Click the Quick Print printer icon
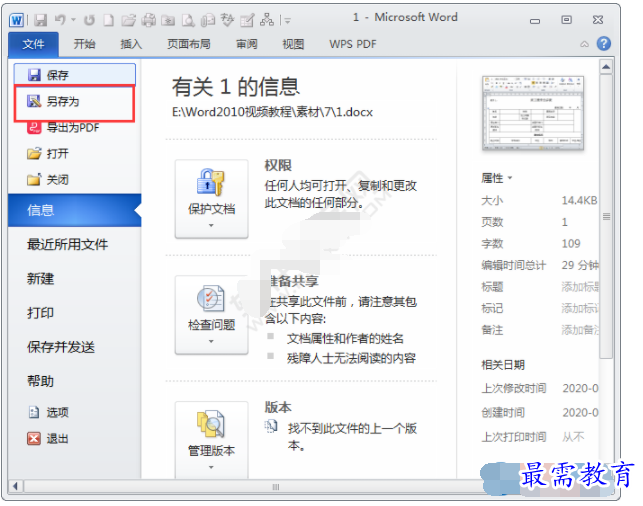 pyautogui.click(x=148, y=20)
